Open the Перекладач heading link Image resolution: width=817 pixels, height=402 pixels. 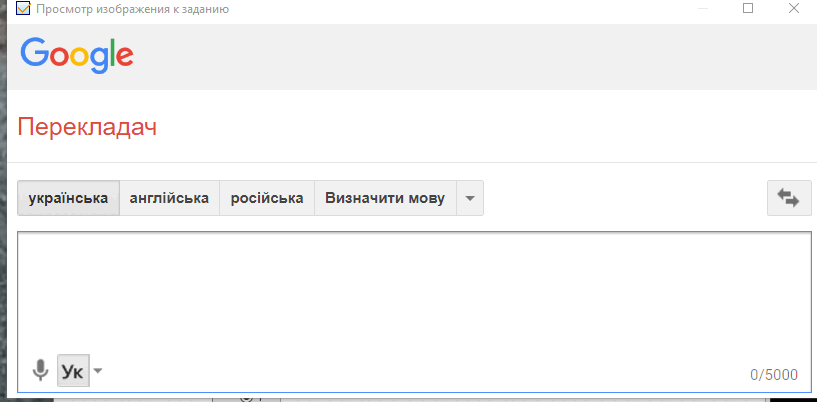(x=87, y=128)
